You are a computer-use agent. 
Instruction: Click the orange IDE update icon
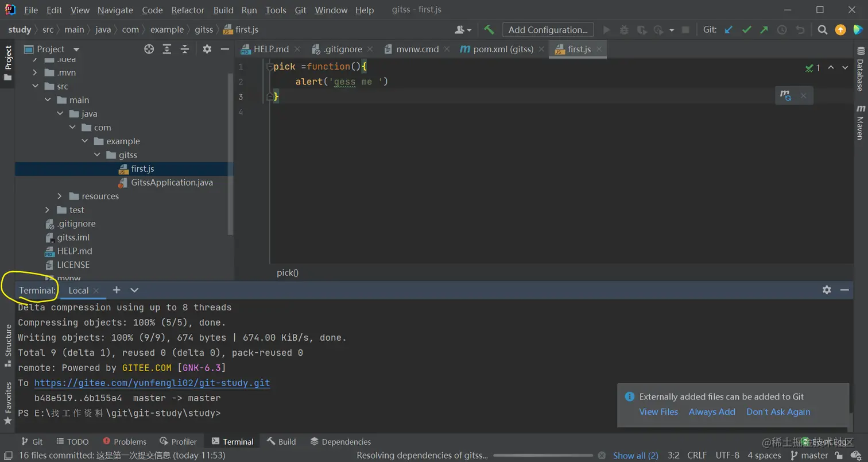840,30
